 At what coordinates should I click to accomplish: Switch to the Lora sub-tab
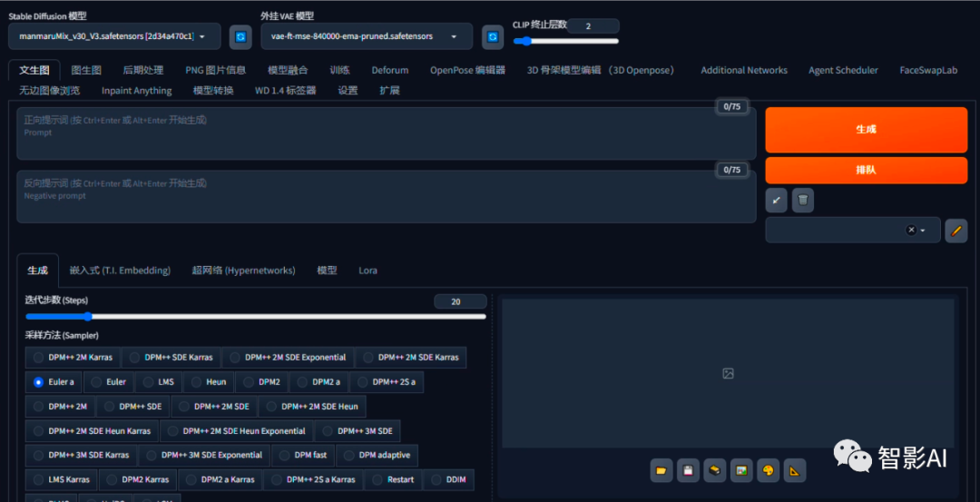click(x=367, y=271)
